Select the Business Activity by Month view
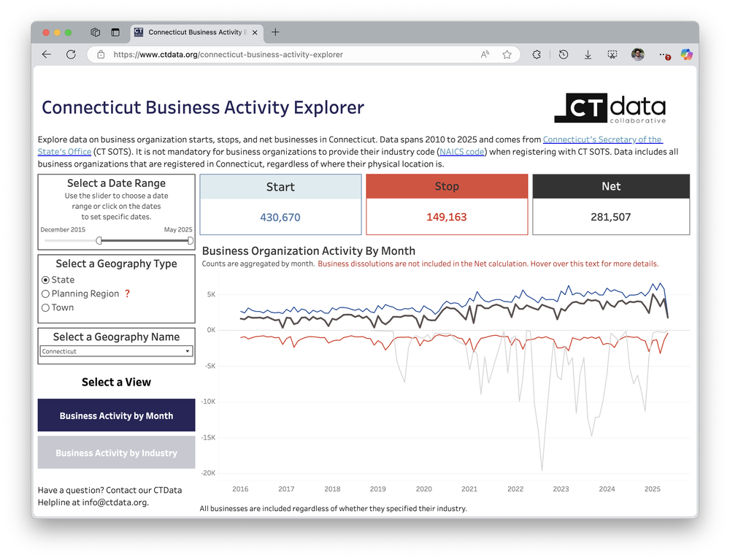Screen dimensions: 730x560 [116, 415]
